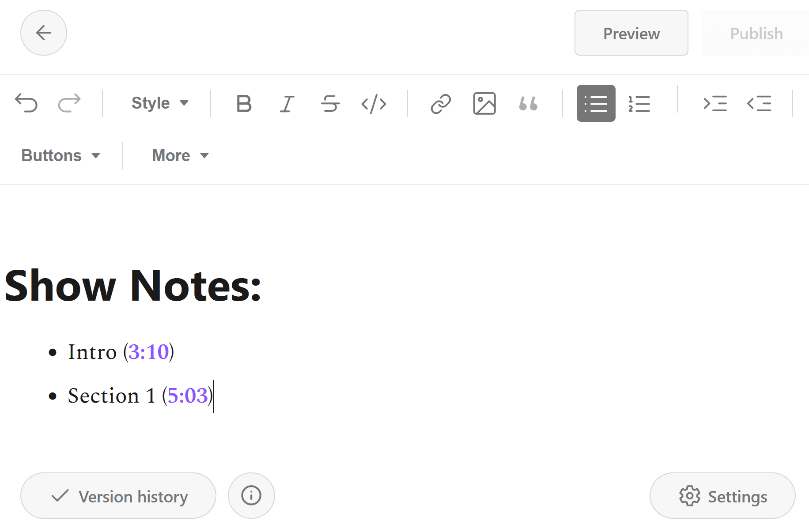Image resolution: width=809 pixels, height=532 pixels.
Task: Increase indent of the list item
Action: coord(715,104)
